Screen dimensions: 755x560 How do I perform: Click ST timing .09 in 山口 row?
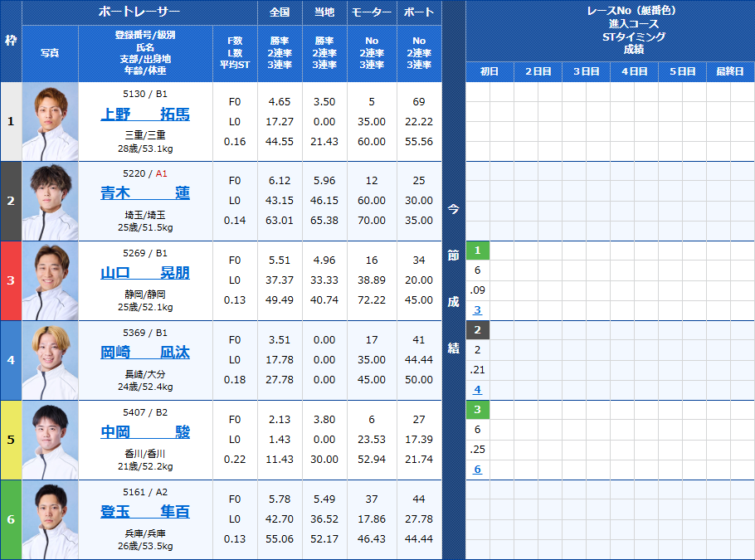click(478, 290)
